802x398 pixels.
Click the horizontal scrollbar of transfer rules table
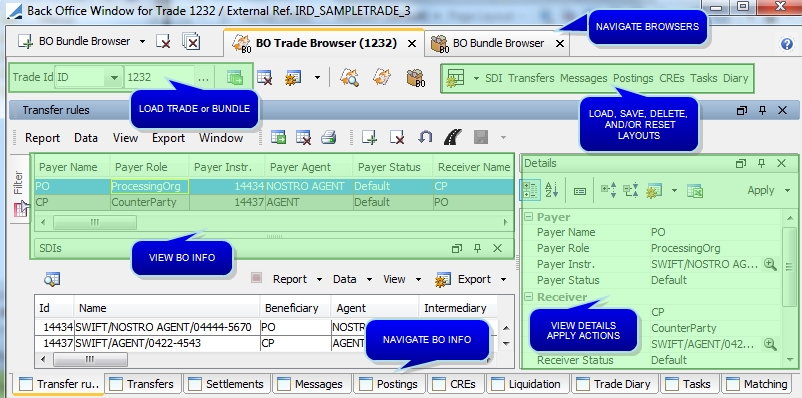[x=274, y=222]
